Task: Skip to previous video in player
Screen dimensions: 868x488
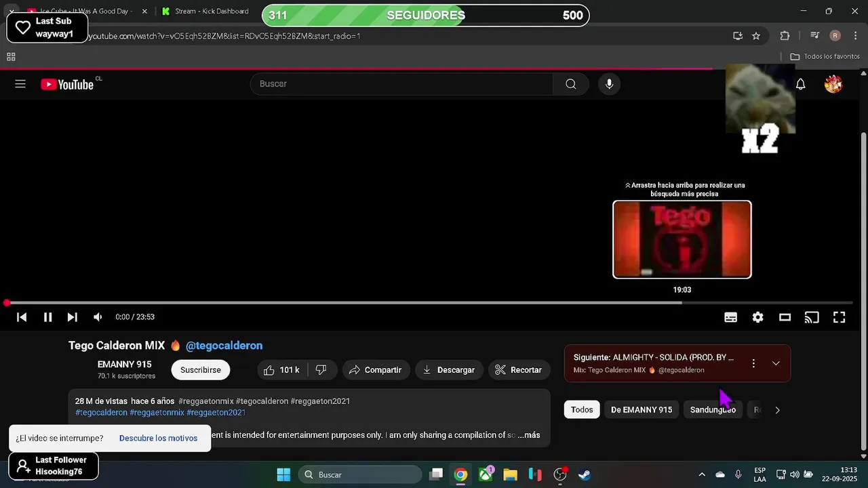Action: (22, 317)
